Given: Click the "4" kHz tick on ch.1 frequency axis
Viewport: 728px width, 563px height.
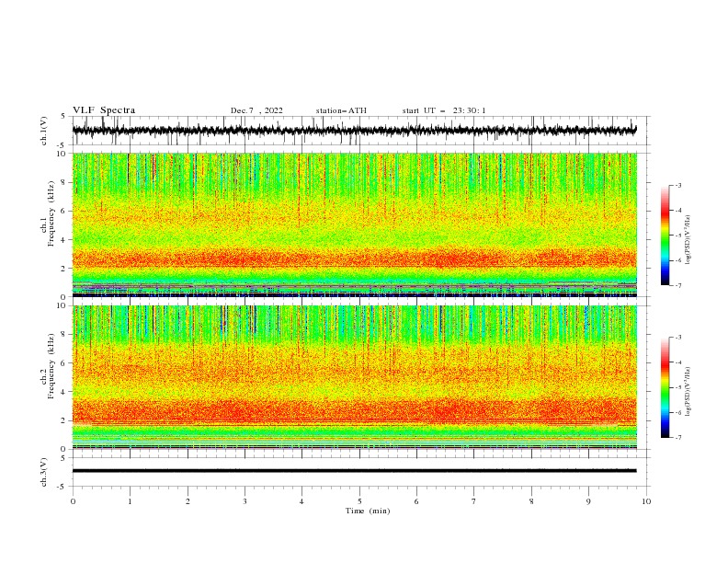Looking at the screenshot, I should pos(65,240).
